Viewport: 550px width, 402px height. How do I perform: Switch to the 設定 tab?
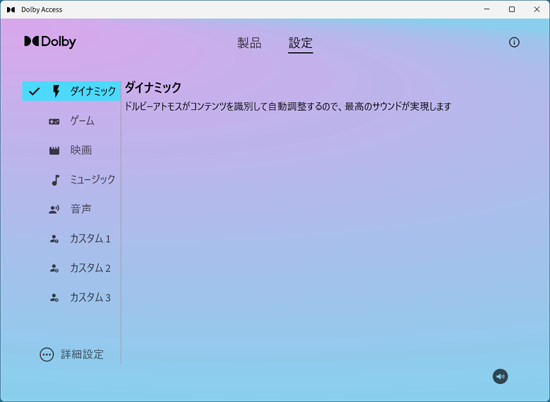pyautogui.click(x=300, y=43)
